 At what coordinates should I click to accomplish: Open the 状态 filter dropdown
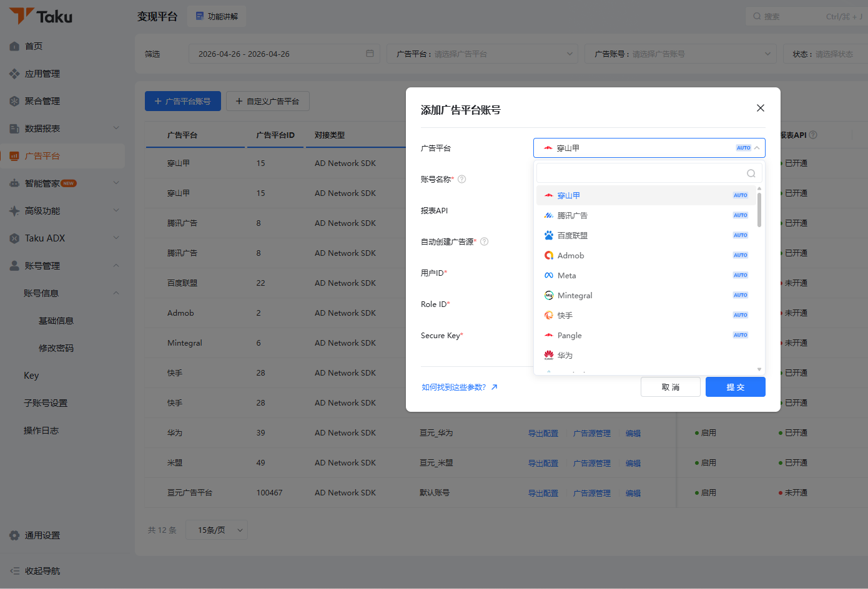click(826, 54)
